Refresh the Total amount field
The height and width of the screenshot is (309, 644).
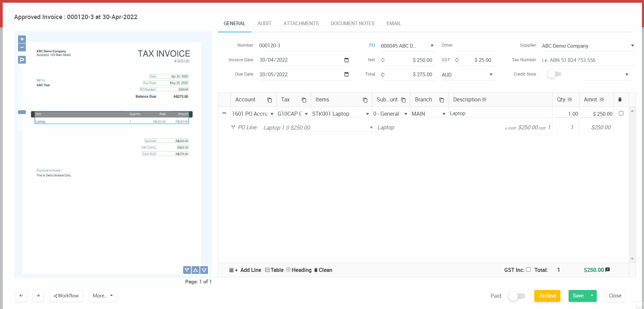click(383, 75)
